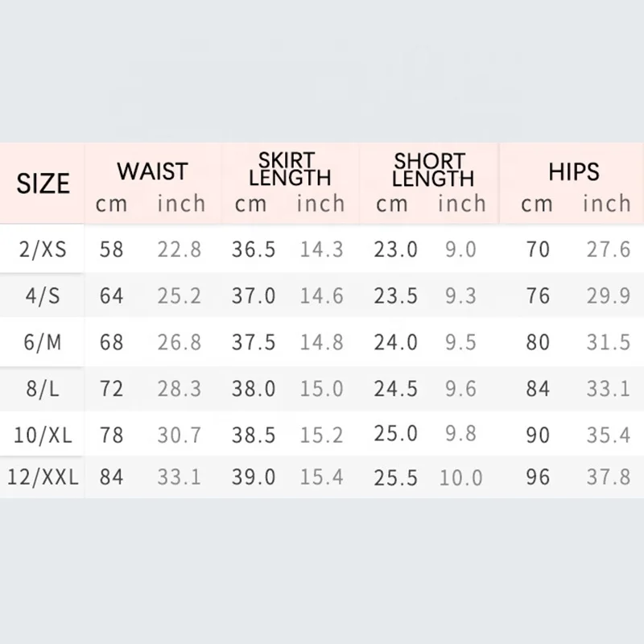Click hips cm value 96

click(538, 477)
